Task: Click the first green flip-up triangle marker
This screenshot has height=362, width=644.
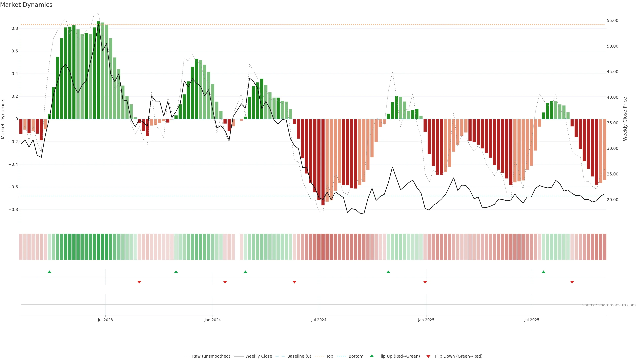Action: [49, 272]
